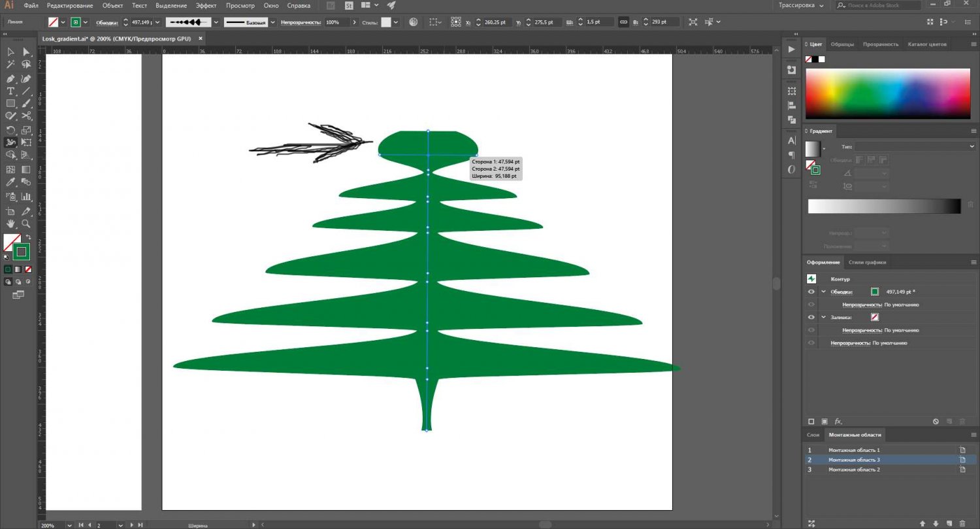
Task: Pick a color from the spectrum bar
Action: coord(887,94)
